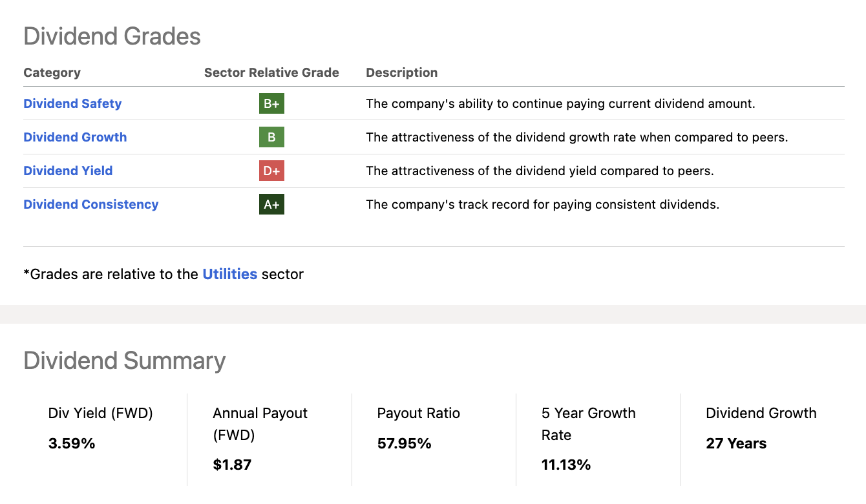Select the Description column header
Screen dimensions: 866x504
(401, 72)
